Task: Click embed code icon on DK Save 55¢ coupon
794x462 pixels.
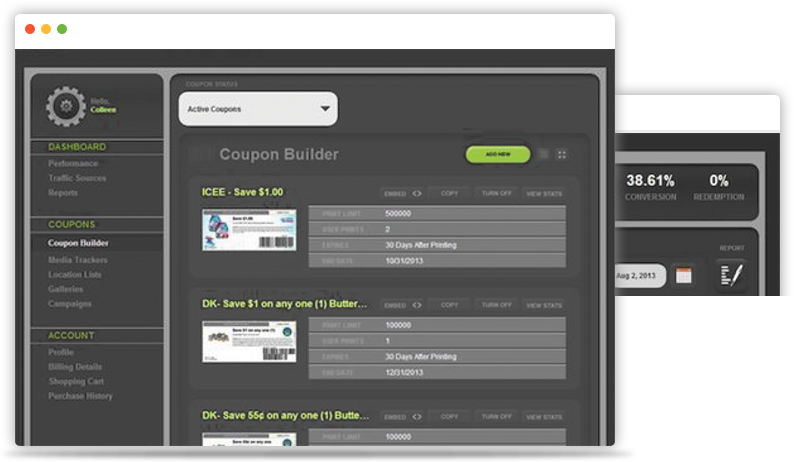Action: coord(417,417)
